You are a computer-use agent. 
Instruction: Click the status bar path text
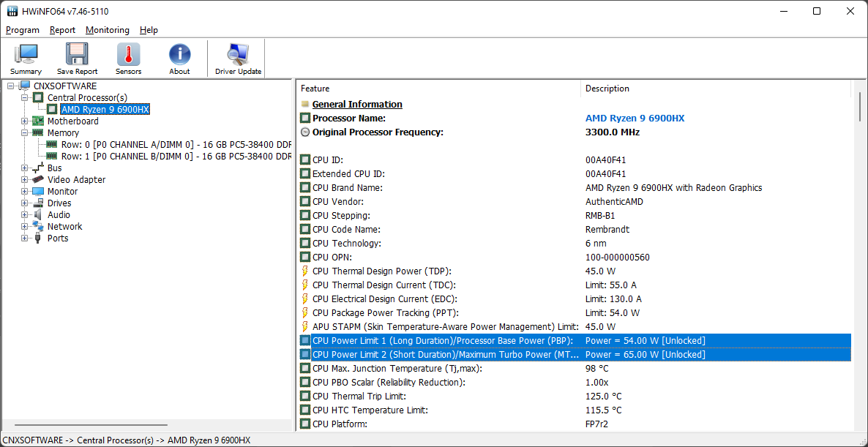click(126, 440)
